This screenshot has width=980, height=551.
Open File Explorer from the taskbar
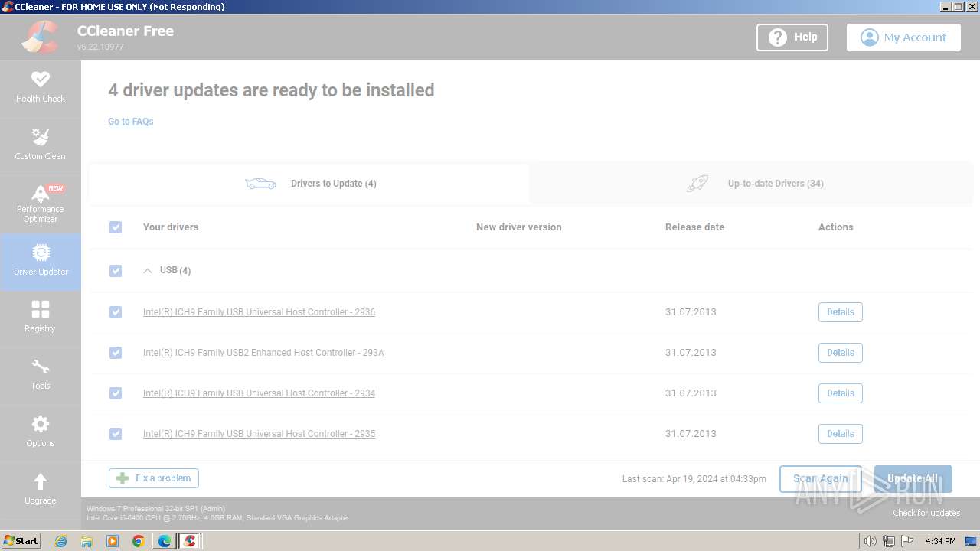pos(87,541)
